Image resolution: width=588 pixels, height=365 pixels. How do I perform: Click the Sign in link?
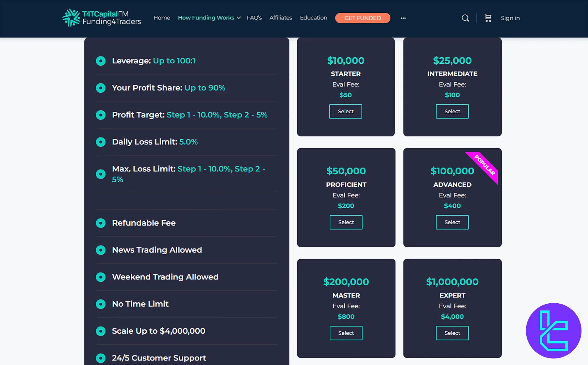(510, 18)
